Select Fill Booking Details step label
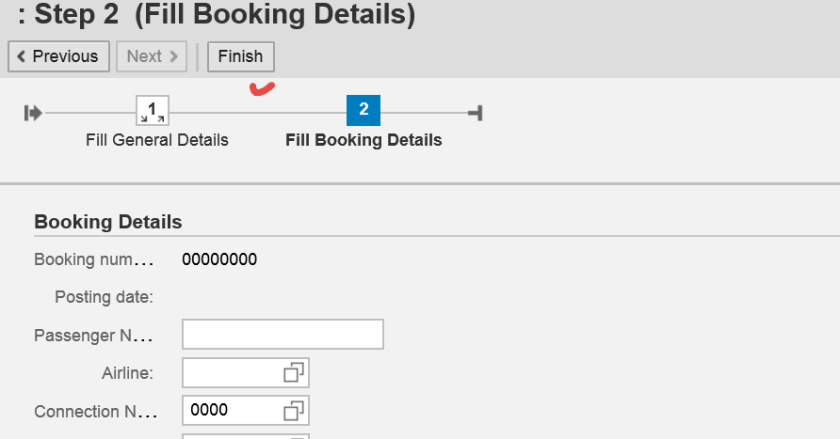This screenshot has width=840, height=439. click(x=363, y=140)
